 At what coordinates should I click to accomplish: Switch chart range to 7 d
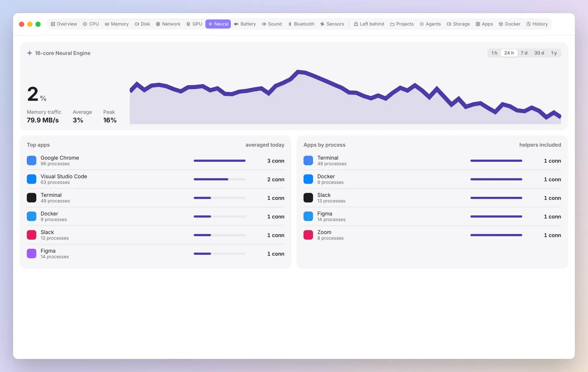coord(524,53)
